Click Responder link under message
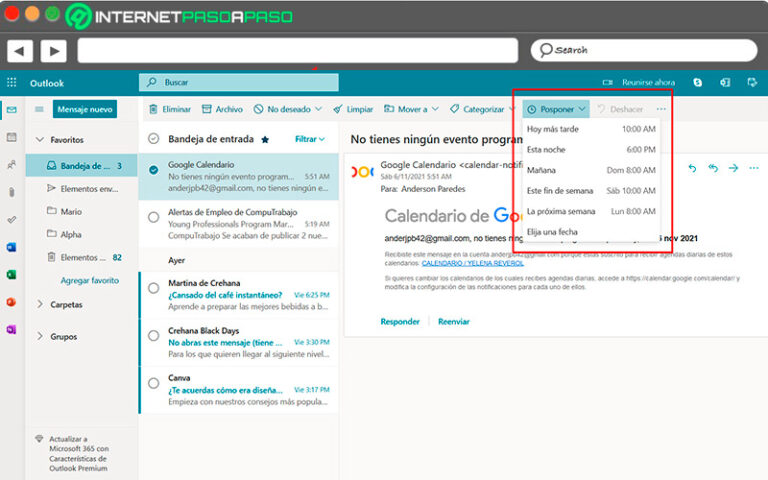768x480 pixels. pyautogui.click(x=400, y=321)
